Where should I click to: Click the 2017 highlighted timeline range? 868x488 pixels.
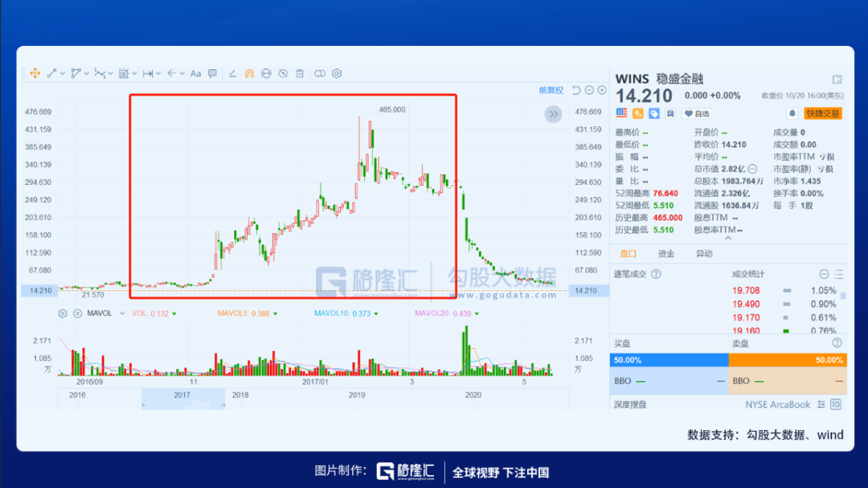click(x=183, y=399)
